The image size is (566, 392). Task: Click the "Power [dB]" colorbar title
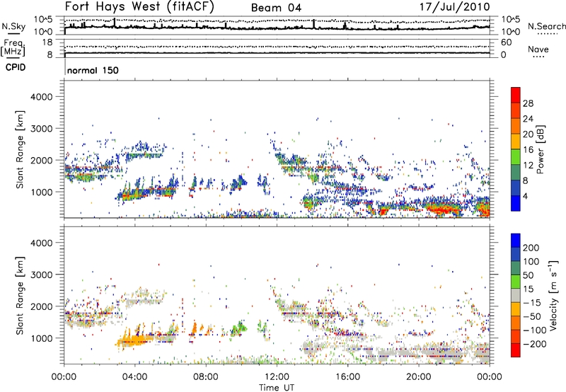click(x=540, y=149)
